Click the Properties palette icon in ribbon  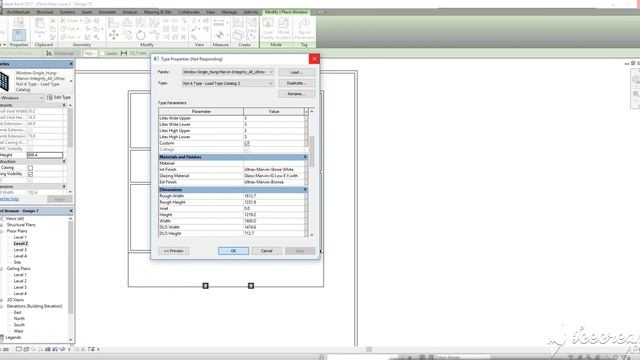19,35
